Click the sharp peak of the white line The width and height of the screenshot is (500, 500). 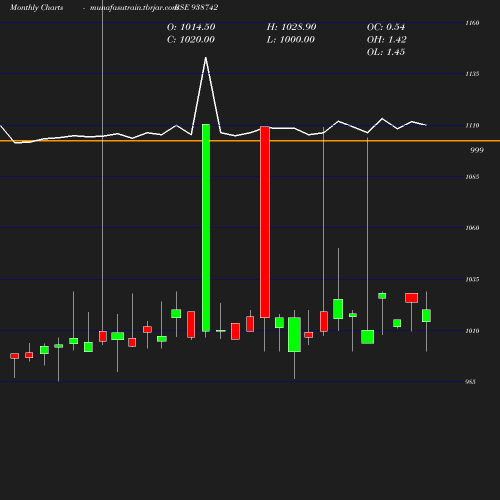click(206, 58)
